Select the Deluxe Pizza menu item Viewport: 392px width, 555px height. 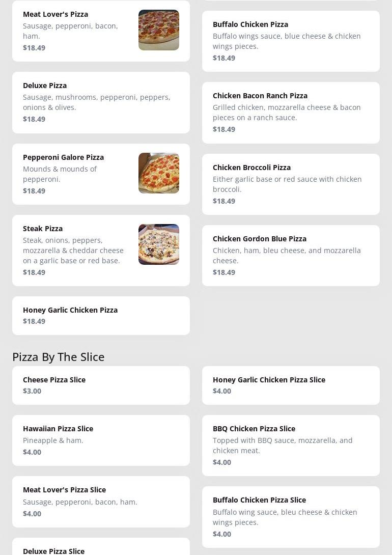click(x=101, y=102)
